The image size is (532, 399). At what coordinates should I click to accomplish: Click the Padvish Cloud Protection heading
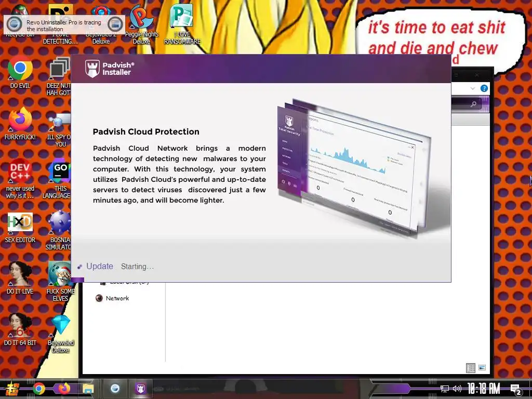point(146,131)
